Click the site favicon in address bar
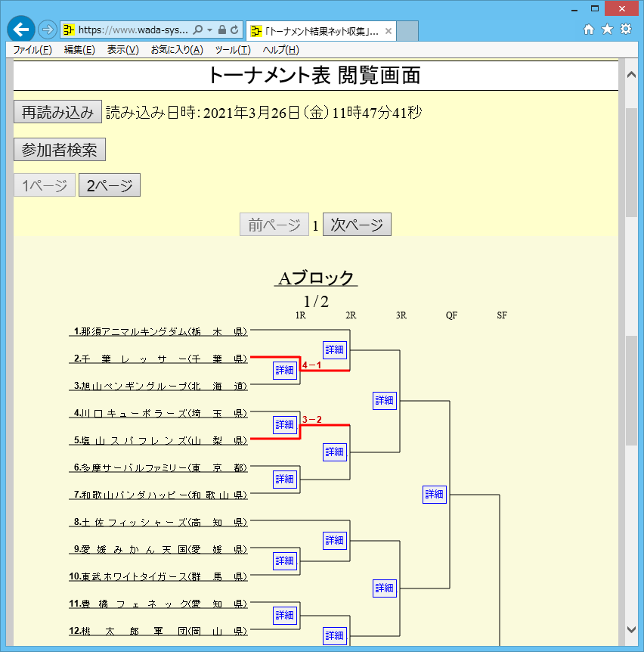Screen dimensions: 644x652 pyautogui.click(x=69, y=29)
